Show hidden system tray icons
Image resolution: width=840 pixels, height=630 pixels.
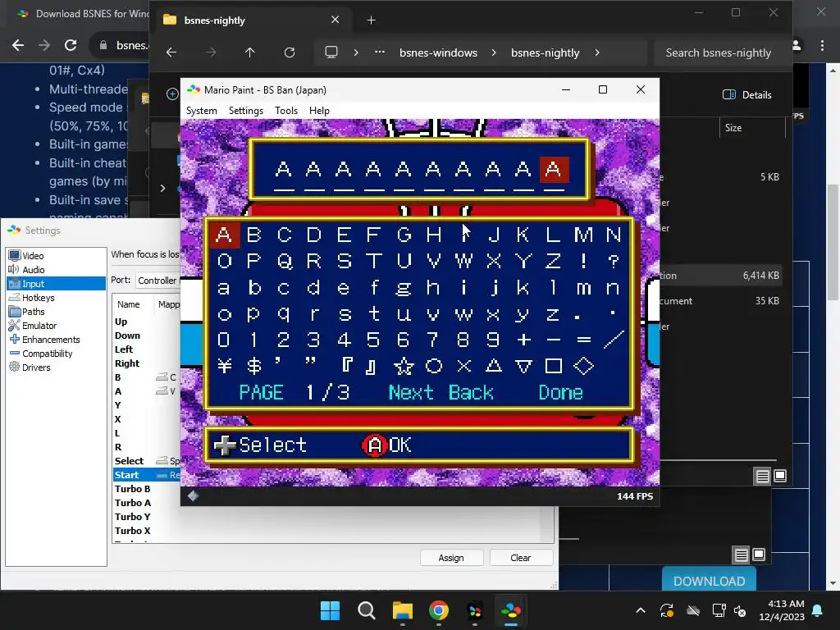(x=640, y=610)
